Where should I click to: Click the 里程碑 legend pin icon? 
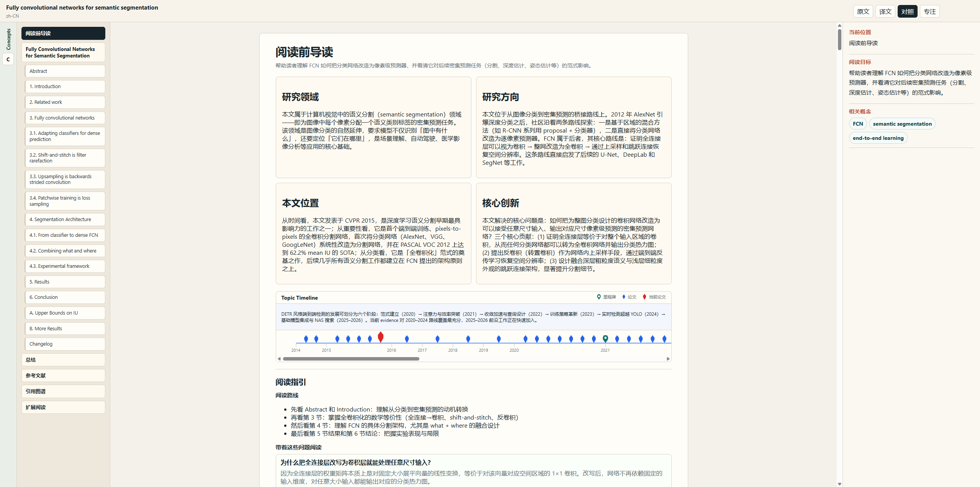coord(599,297)
